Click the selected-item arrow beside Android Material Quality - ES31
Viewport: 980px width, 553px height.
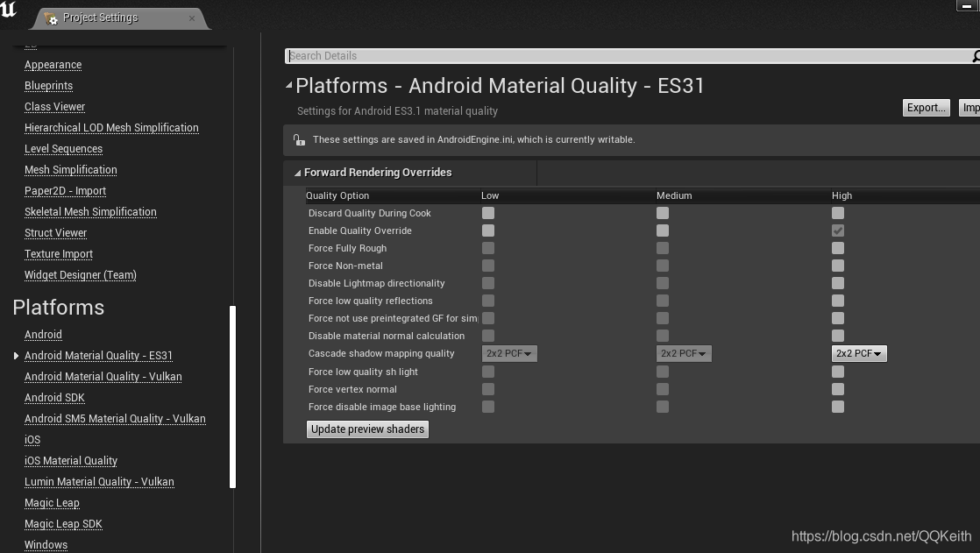(17, 356)
